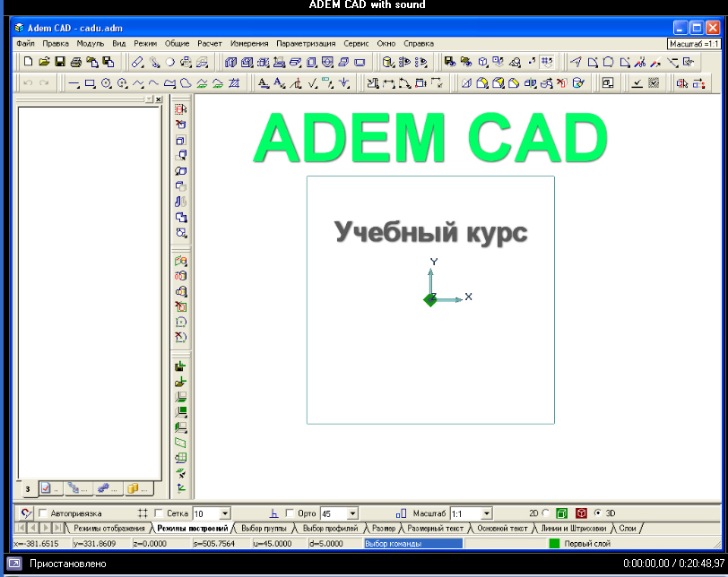Click the green isometric view cube icon

[562, 513]
